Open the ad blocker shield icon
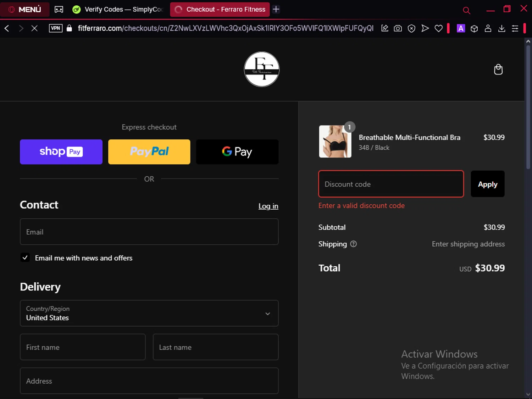 coord(411,28)
